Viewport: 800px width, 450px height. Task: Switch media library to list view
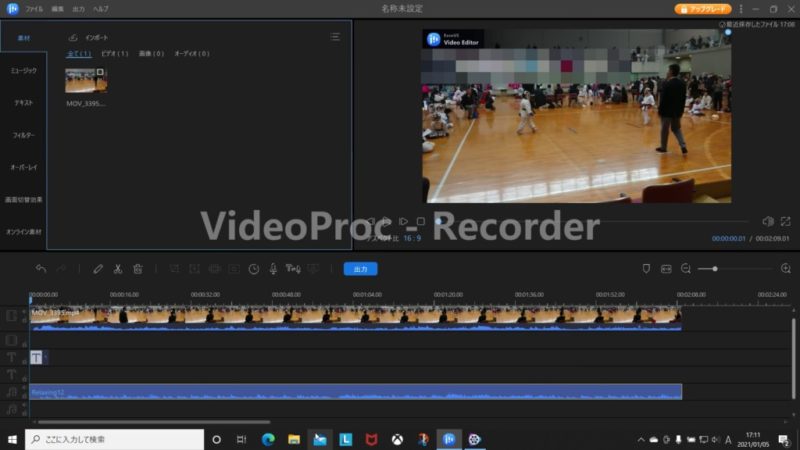(335, 37)
